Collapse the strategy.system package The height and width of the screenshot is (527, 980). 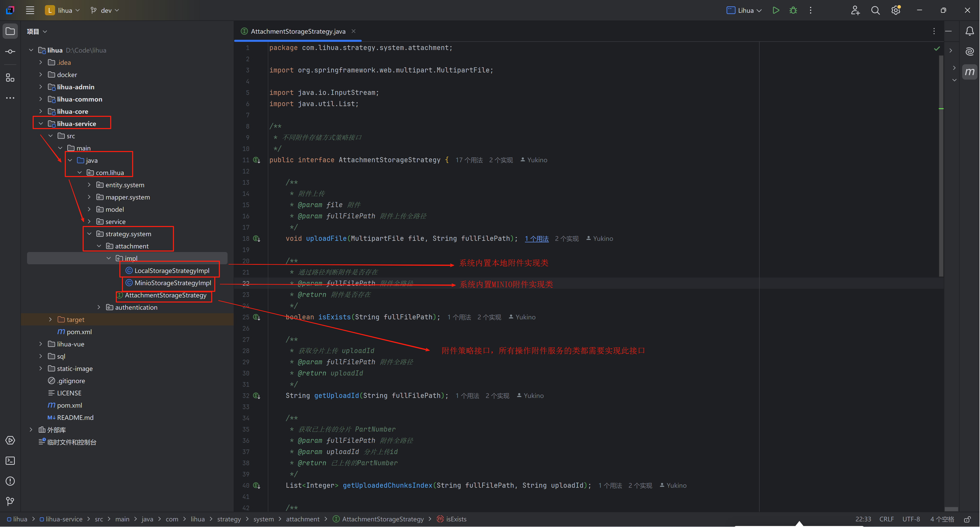pos(89,234)
